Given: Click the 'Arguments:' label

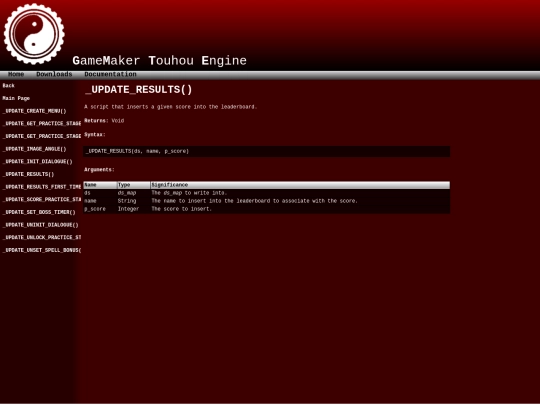Looking at the screenshot, I should pos(99,170).
